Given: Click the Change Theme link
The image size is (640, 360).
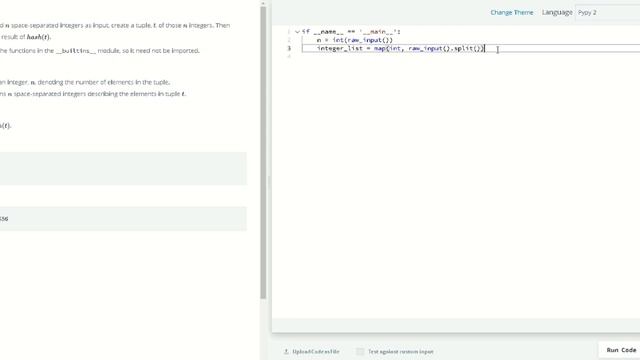Looking at the screenshot, I should [511, 13].
